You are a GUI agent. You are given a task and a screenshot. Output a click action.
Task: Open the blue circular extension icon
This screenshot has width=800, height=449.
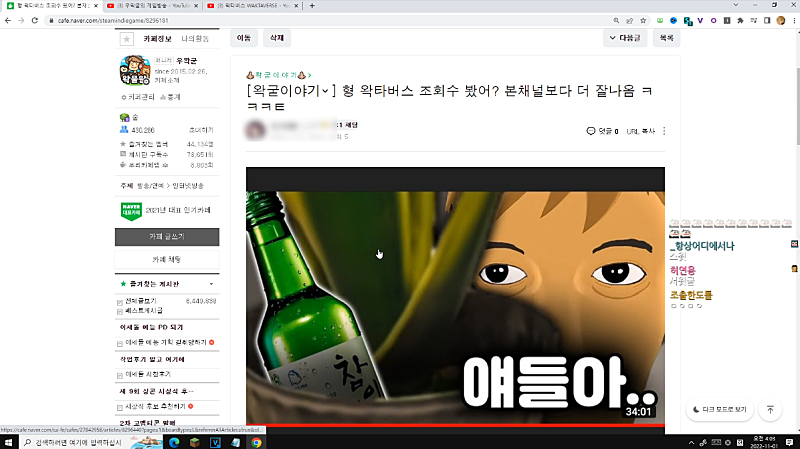click(673, 20)
